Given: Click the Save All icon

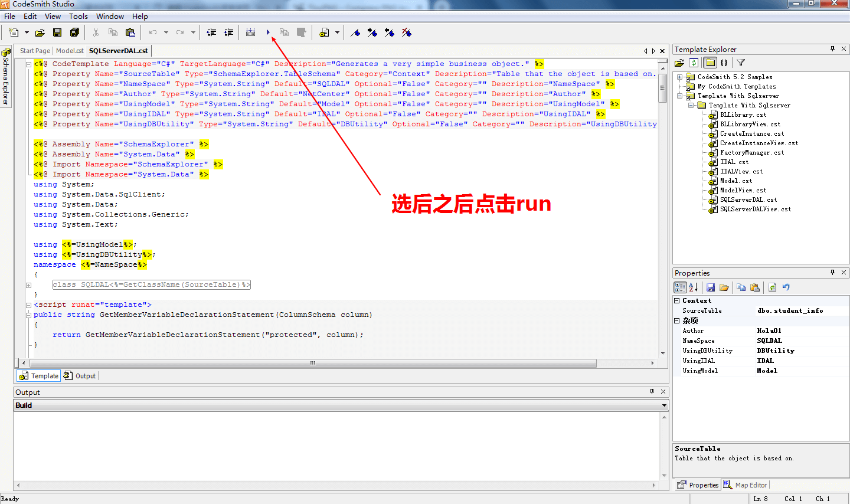Looking at the screenshot, I should point(74,32).
